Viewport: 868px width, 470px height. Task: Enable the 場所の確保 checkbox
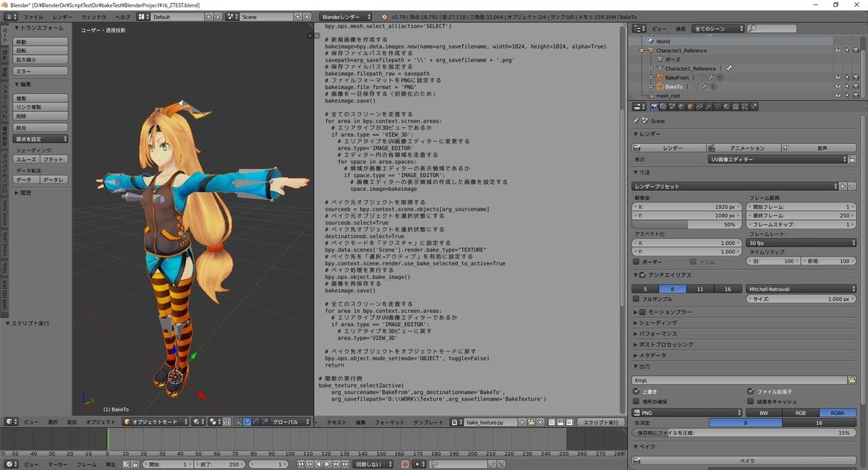637,401
